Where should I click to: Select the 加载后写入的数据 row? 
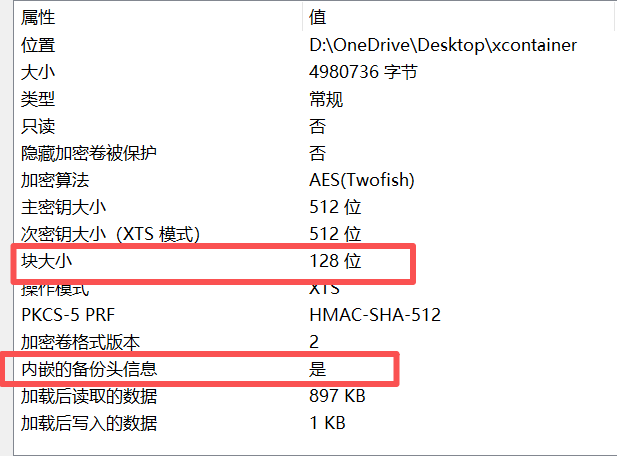[x=89, y=423]
